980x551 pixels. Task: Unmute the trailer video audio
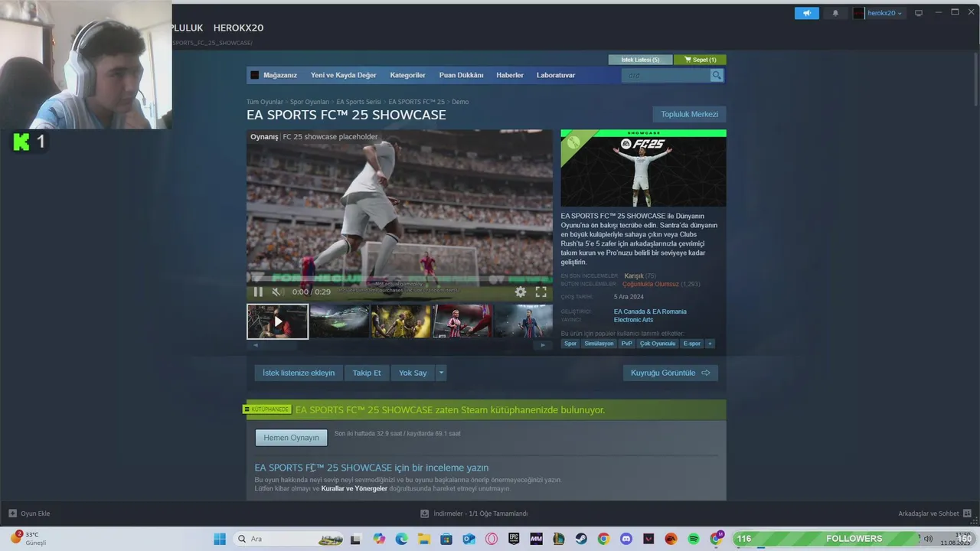click(x=278, y=292)
